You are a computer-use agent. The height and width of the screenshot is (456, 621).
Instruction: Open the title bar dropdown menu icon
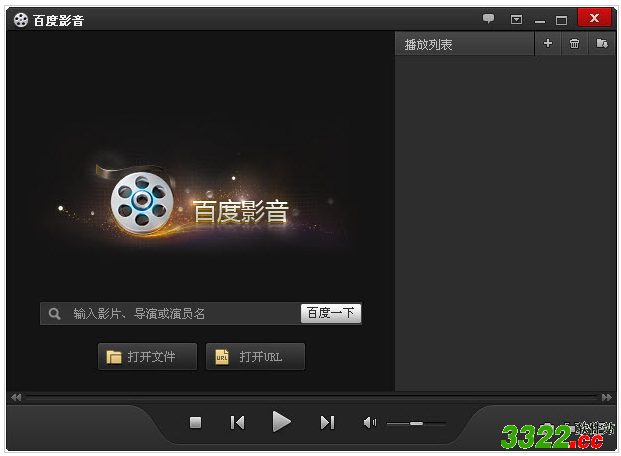pos(516,19)
